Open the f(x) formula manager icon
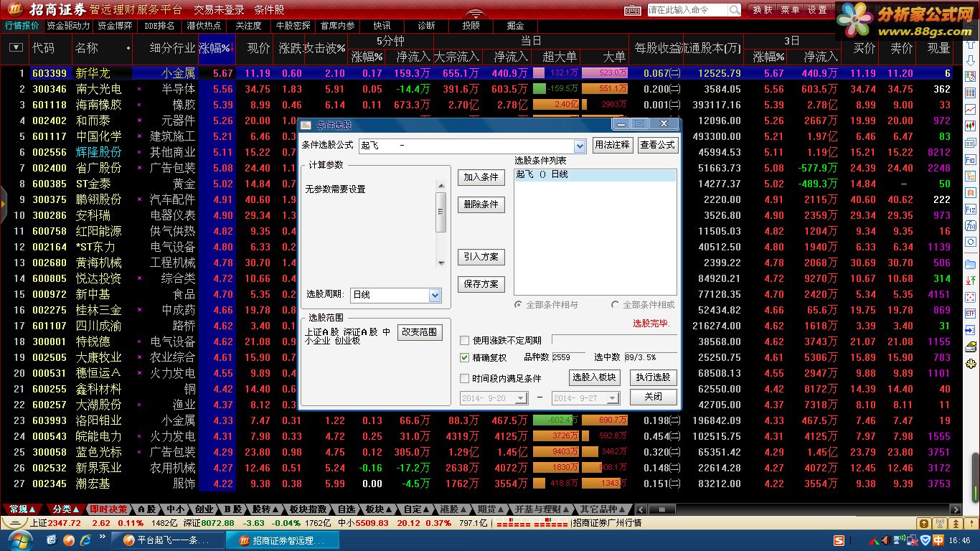 [x=971, y=226]
